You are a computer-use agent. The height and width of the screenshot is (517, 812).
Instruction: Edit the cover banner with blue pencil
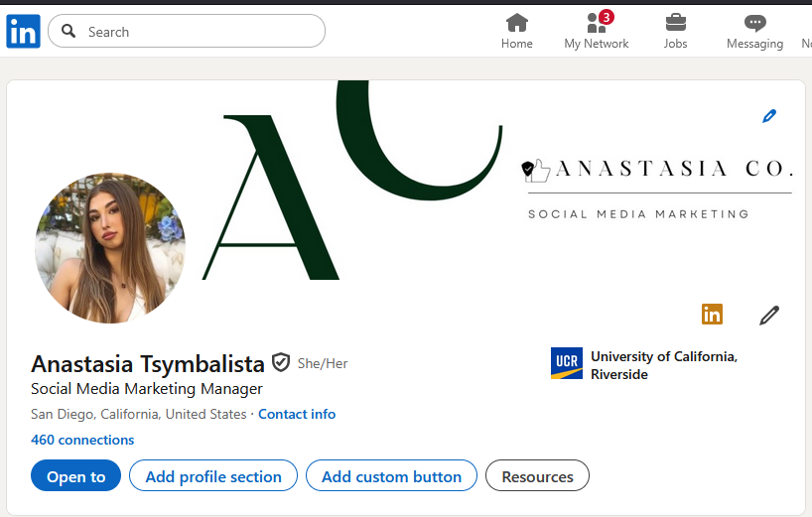pos(769,116)
